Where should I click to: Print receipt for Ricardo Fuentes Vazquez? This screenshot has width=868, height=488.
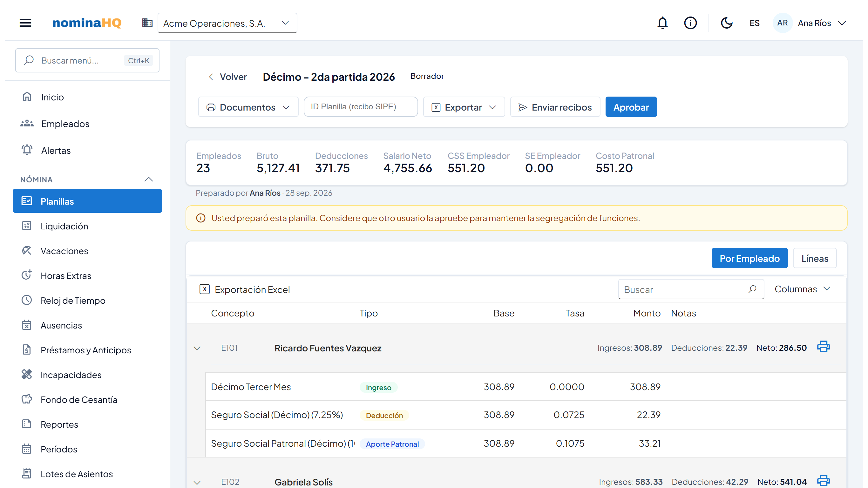(823, 346)
